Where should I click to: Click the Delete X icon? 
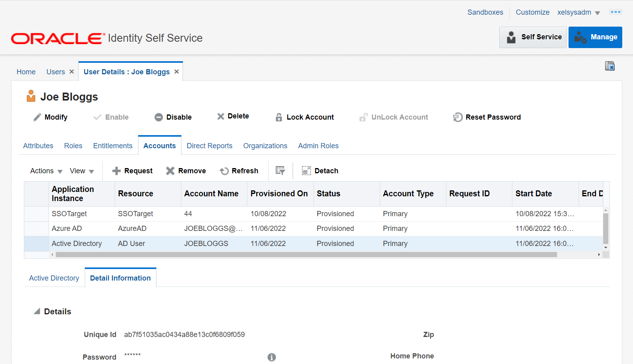220,116
